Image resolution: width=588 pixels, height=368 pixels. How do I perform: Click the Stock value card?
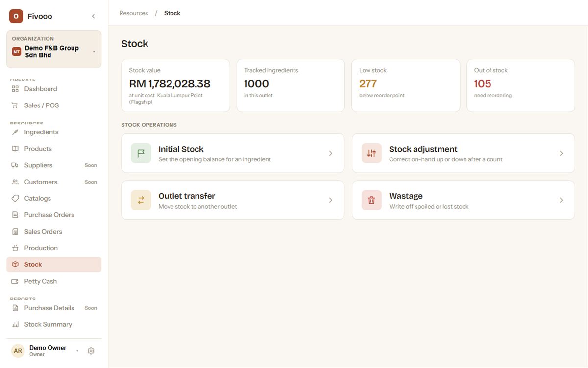175,85
